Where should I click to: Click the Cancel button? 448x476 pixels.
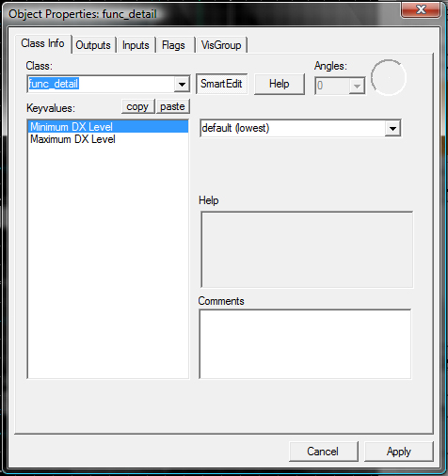coord(323,452)
